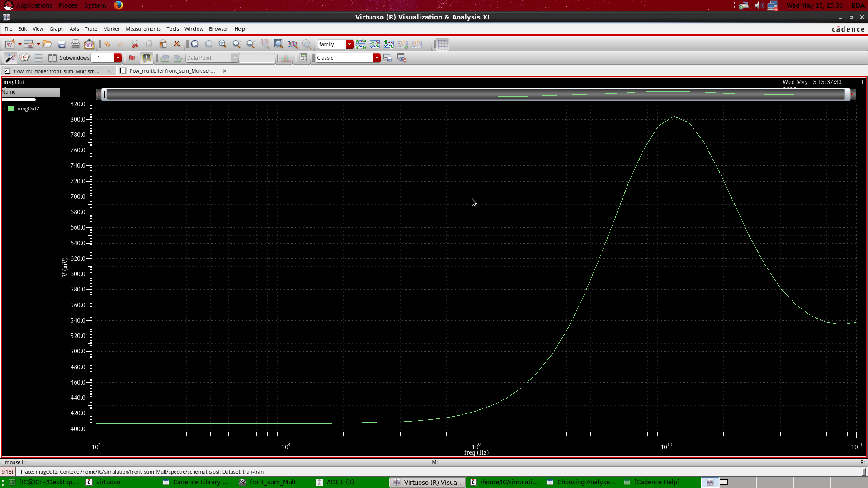Click the card layout icon
Viewport: 868px width, 488px height.
pos(24,58)
